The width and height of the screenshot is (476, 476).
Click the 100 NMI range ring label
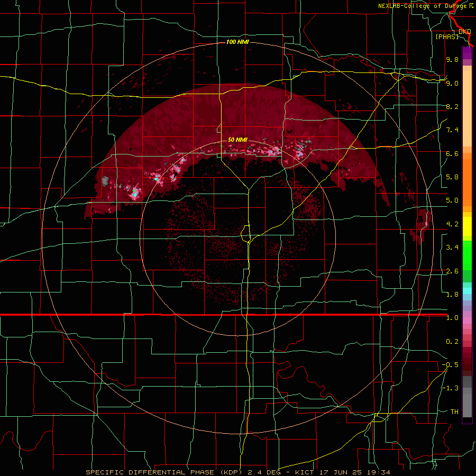237,42
